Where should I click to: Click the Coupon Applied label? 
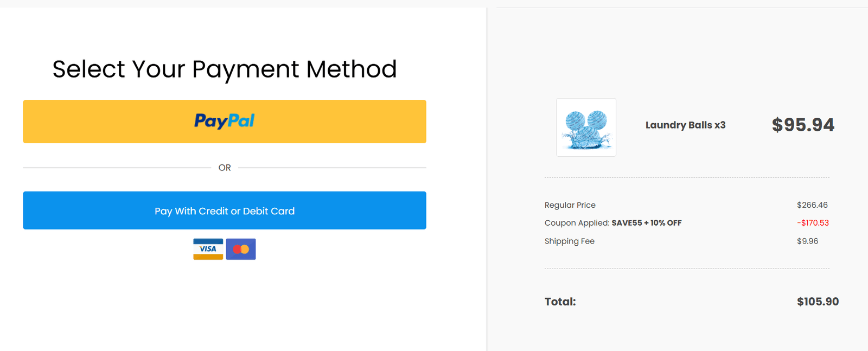point(577,223)
